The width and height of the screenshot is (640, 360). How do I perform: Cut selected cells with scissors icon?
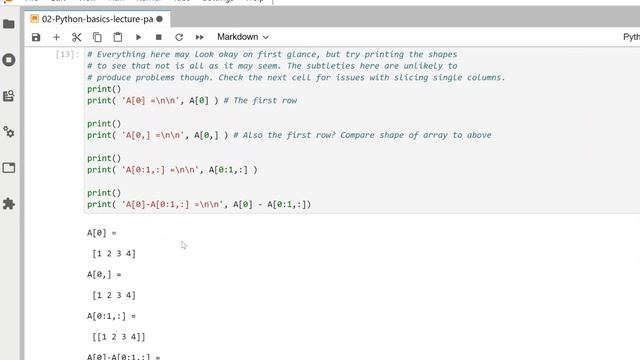click(x=77, y=37)
